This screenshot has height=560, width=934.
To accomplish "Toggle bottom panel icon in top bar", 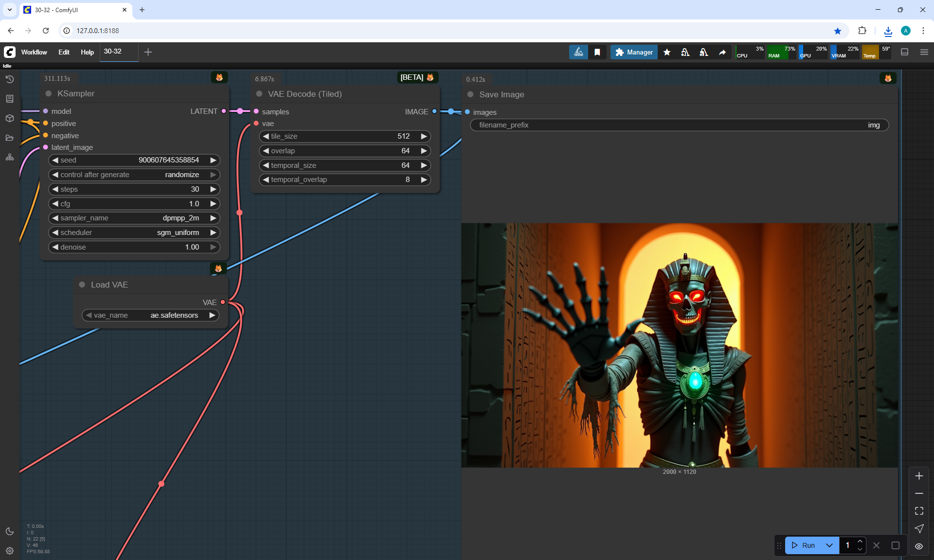I will tap(905, 52).
